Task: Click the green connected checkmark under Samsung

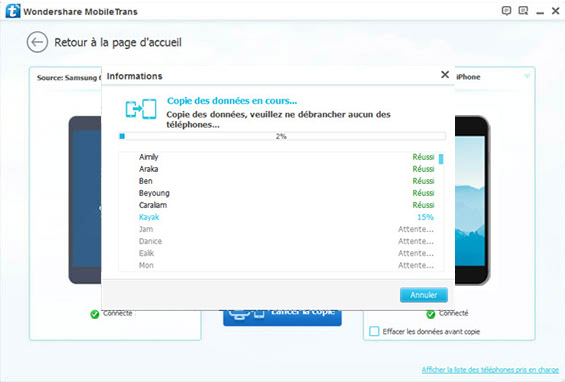Action: point(95,314)
